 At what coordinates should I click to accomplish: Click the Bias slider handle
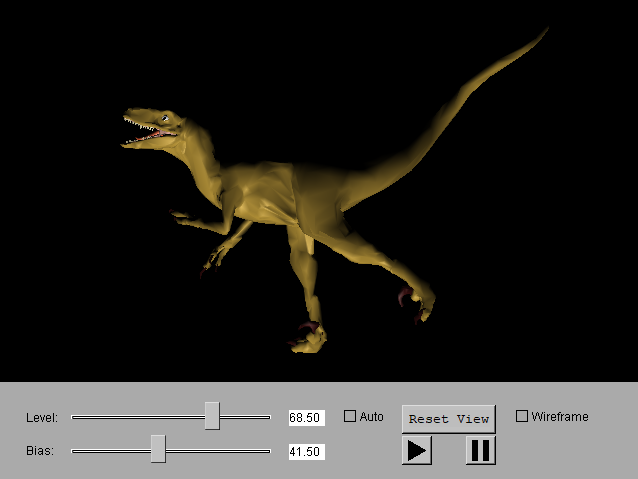[x=158, y=449]
